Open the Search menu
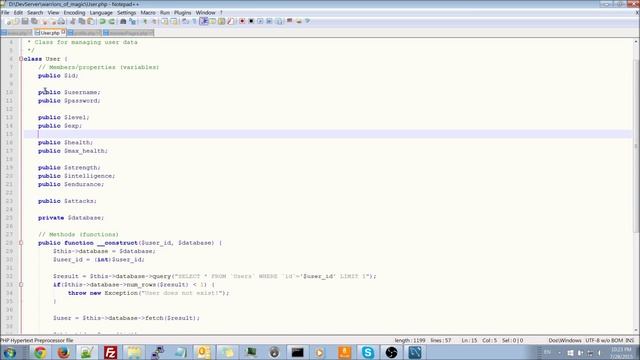Image resolution: width=640 pixels, height=360 pixels. pos(35,13)
